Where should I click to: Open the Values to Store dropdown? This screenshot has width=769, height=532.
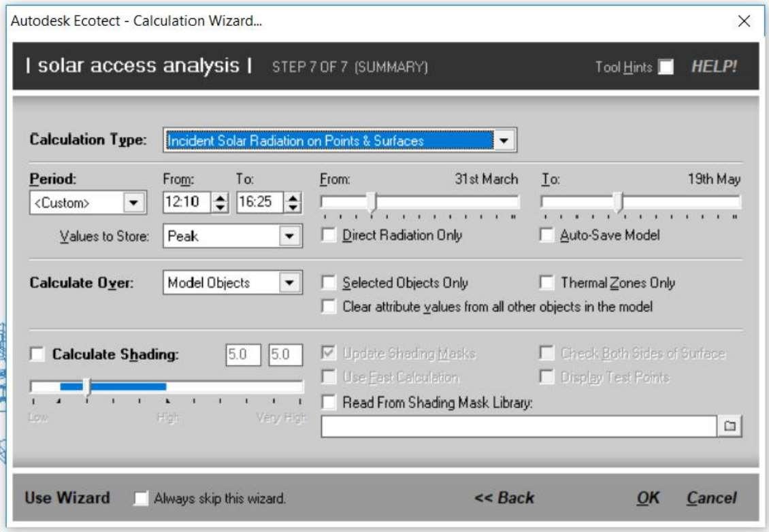[289, 236]
